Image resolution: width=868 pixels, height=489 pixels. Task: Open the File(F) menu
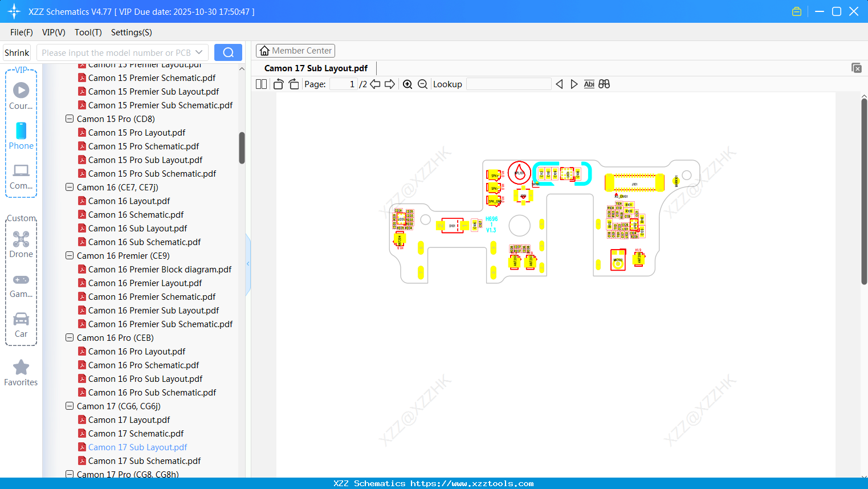click(22, 32)
